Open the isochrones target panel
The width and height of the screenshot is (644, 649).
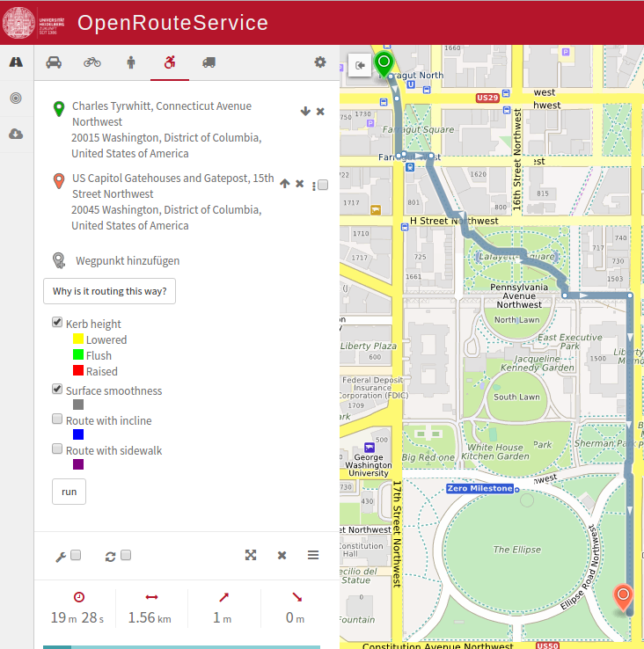click(16, 98)
